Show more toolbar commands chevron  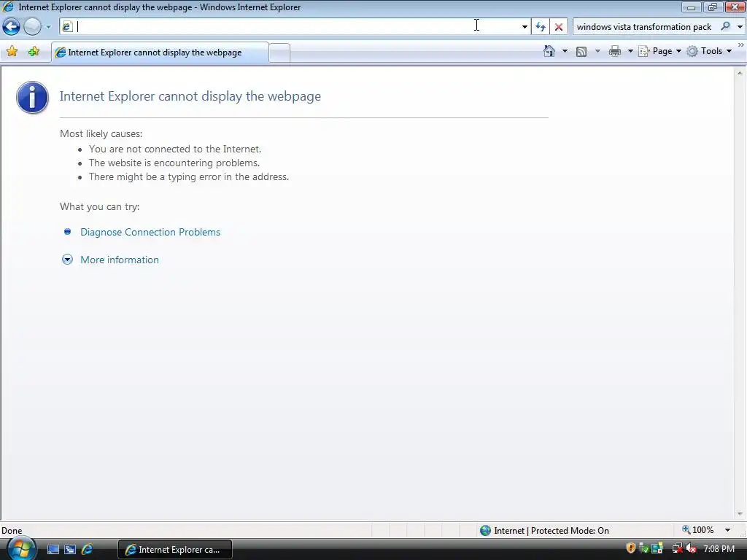tap(741, 45)
